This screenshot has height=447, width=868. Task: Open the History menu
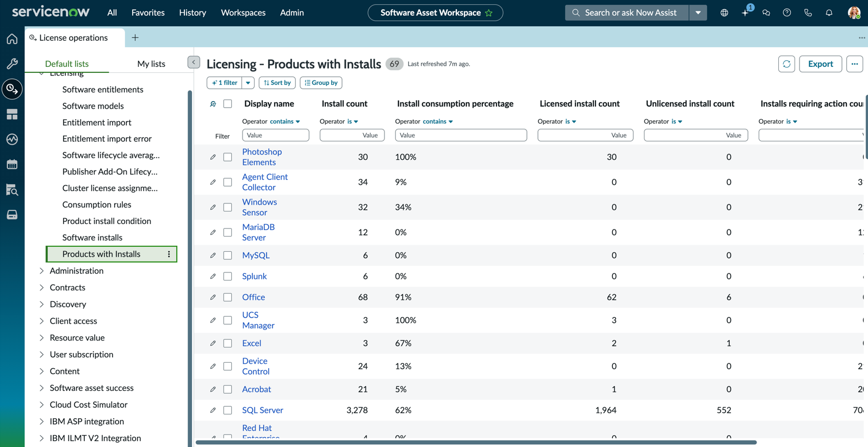pos(193,13)
